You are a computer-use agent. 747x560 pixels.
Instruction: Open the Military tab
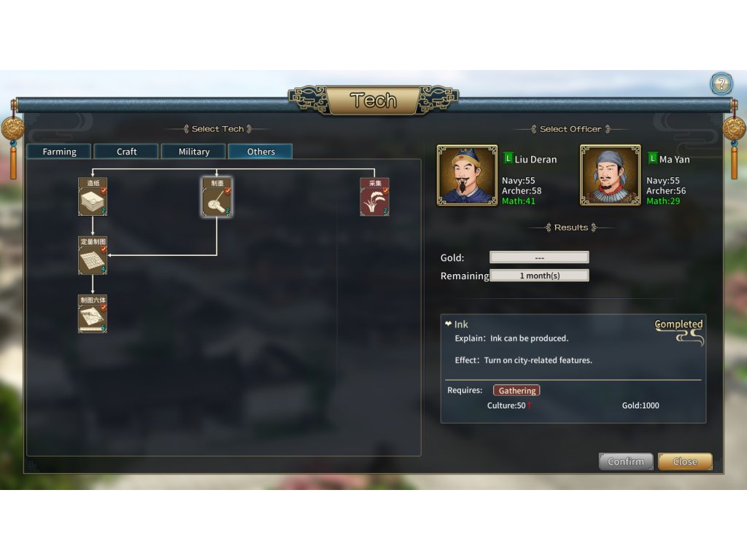click(x=194, y=152)
